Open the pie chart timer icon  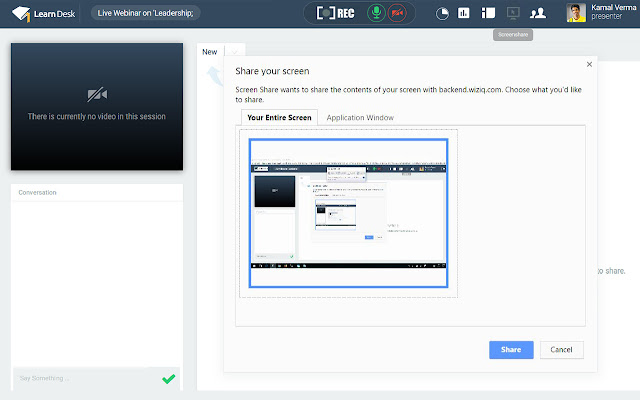[442, 13]
